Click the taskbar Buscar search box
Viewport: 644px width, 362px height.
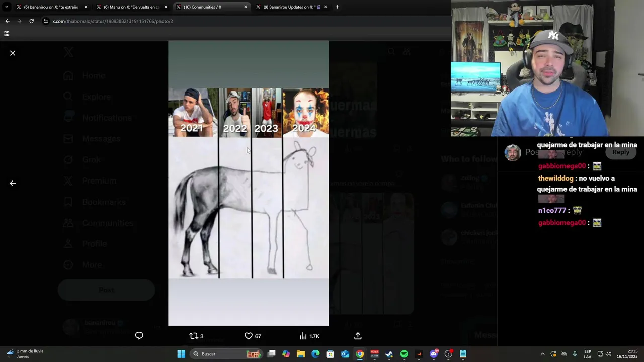pyautogui.click(x=226, y=354)
